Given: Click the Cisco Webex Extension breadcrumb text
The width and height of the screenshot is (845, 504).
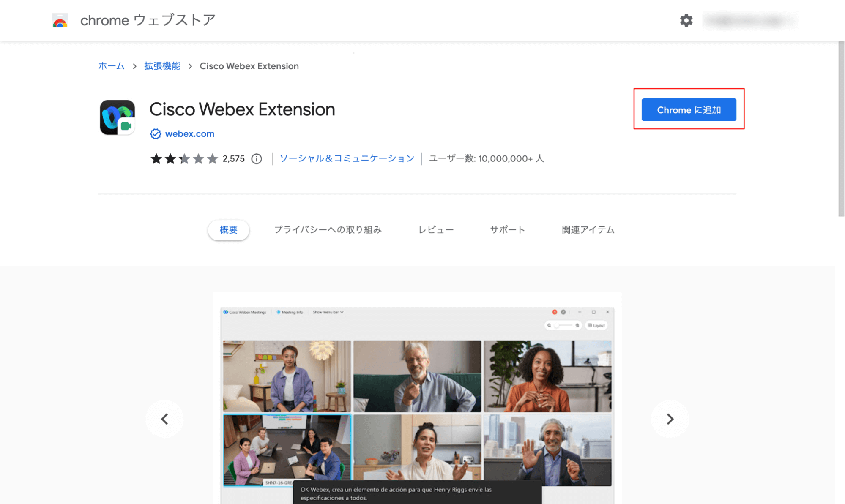Looking at the screenshot, I should (249, 66).
